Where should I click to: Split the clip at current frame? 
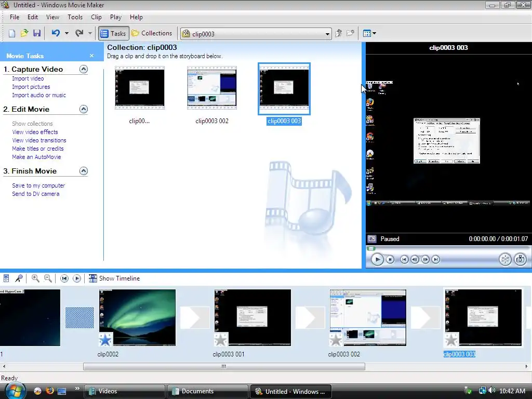[x=505, y=260]
